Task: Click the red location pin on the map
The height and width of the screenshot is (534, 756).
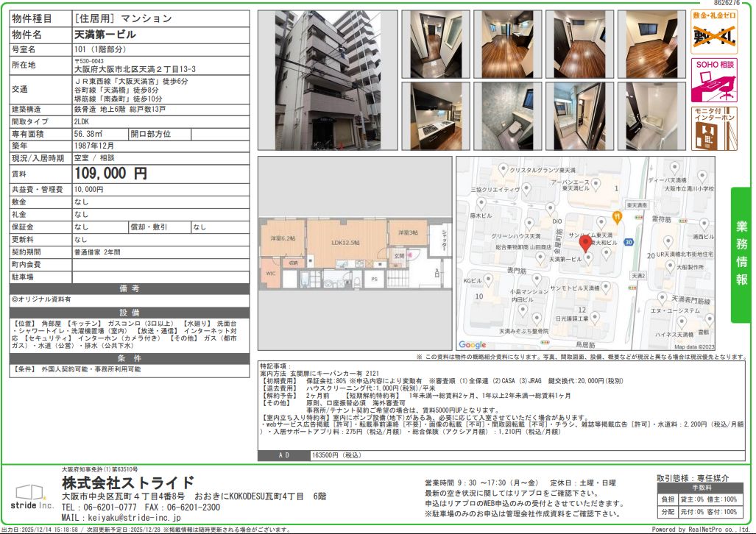Action: click(586, 243)
